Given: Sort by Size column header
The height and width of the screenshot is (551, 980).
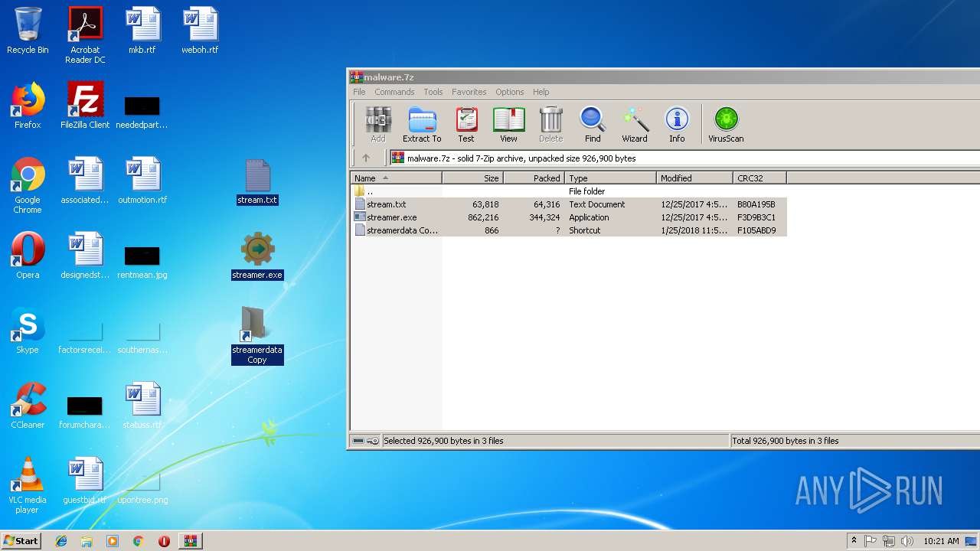Looking at the screenshot, I should pyautogui.click(x=472, y=178).
